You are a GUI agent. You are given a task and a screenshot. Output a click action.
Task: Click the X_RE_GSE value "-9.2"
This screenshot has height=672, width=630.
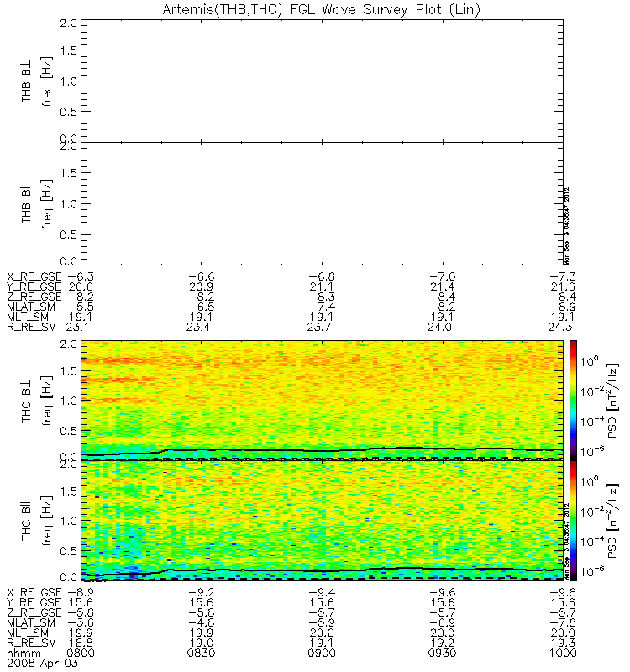click(x=201, y=592)
